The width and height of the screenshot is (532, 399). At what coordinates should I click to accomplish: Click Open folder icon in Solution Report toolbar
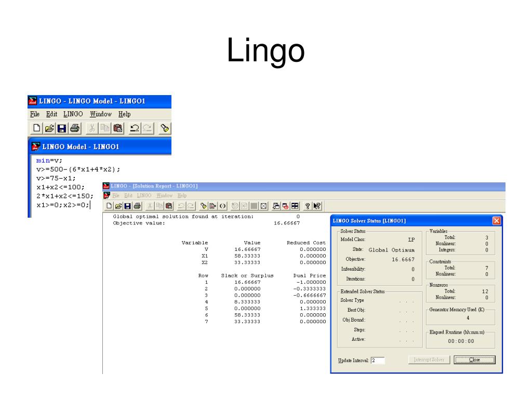(x=118, y=206)
